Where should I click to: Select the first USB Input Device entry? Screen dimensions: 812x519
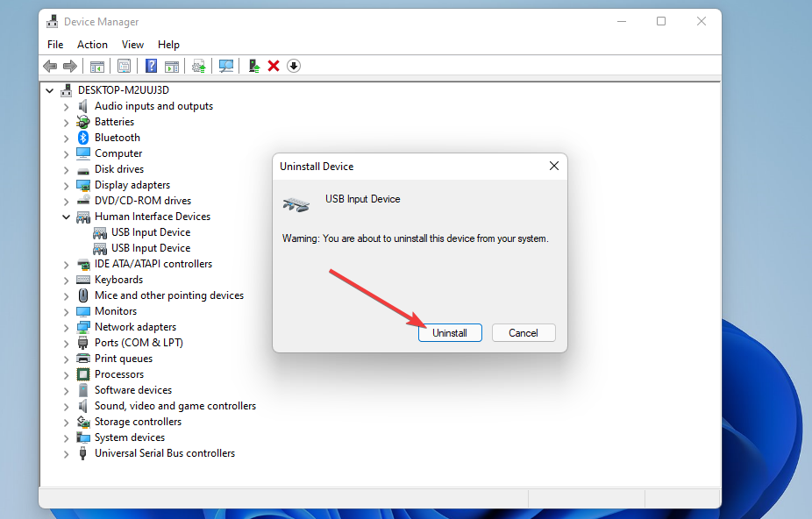[x=151, y=231]
